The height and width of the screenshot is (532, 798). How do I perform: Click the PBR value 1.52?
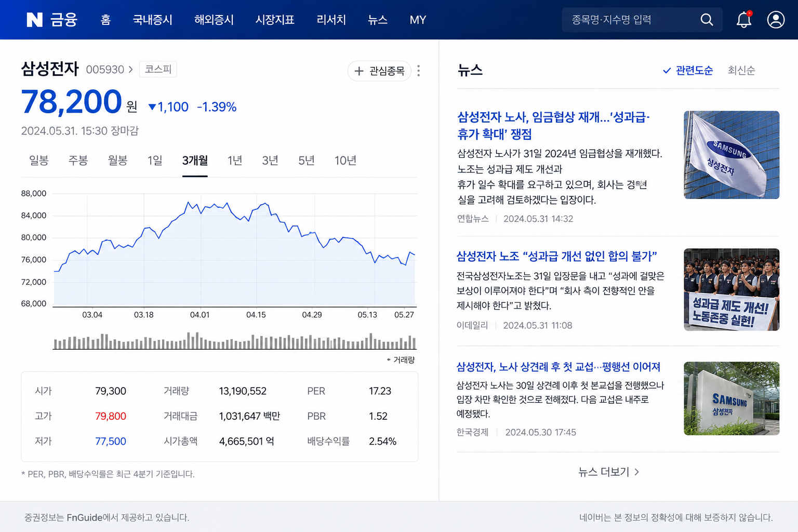(378, 416)
